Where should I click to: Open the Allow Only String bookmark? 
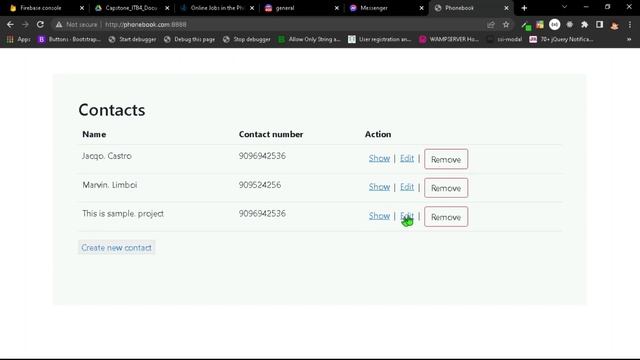click(309, 40)
